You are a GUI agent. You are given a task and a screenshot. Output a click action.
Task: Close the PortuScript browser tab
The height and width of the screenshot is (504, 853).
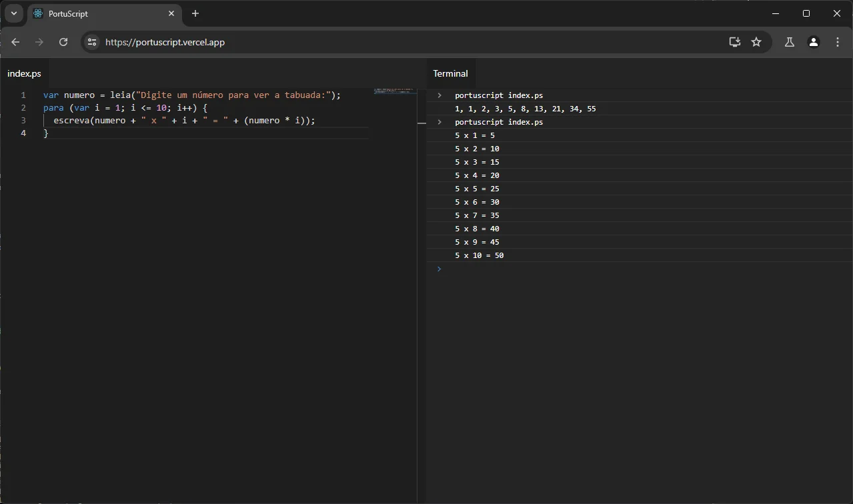[171, 13]
